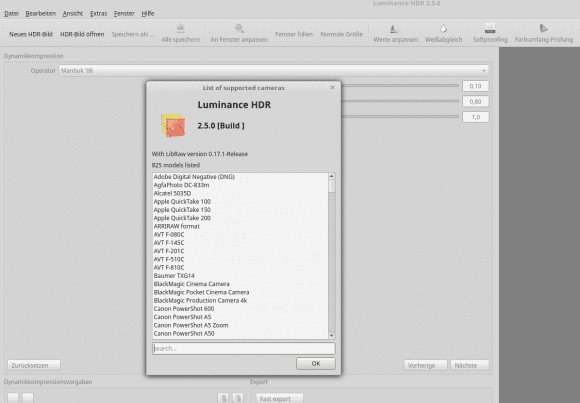Image resolution: width=580 pixels, height=403 pixels.
Task: Open the Extras menu
Action: pos(98,13)
